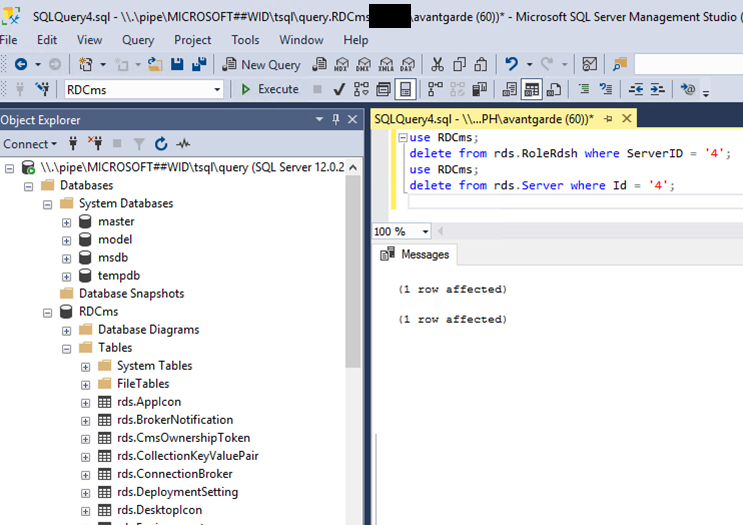This screenshot has height=525, width=743.
Task: Click the Execute button
Action: pyautogui.click(x=270, y=89)
